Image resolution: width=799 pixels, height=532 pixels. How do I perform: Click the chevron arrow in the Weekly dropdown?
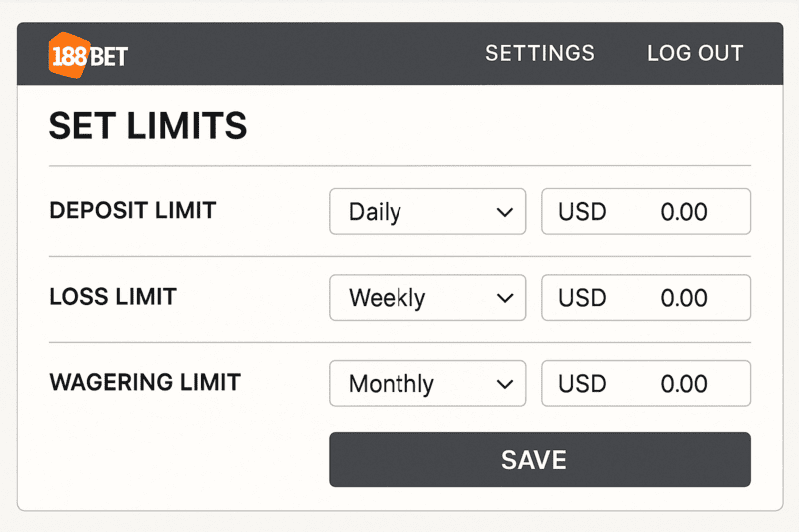pos(505,298)
